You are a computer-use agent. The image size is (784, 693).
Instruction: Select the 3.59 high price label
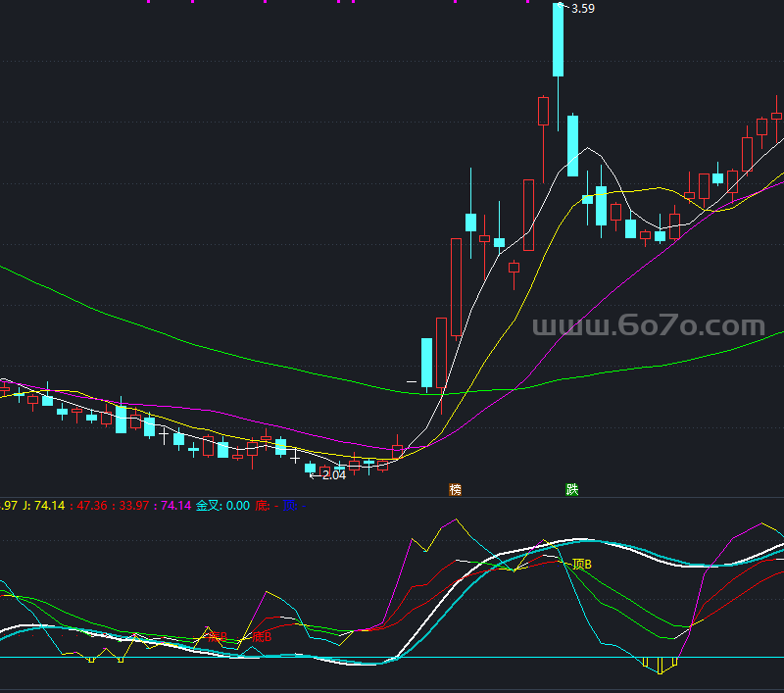(x=583, y=9)
